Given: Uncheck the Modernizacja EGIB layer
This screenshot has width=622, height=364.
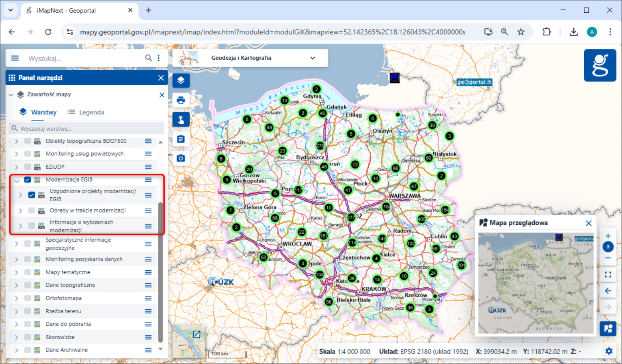Looking at the screenshot, I should tap(28, 180).
